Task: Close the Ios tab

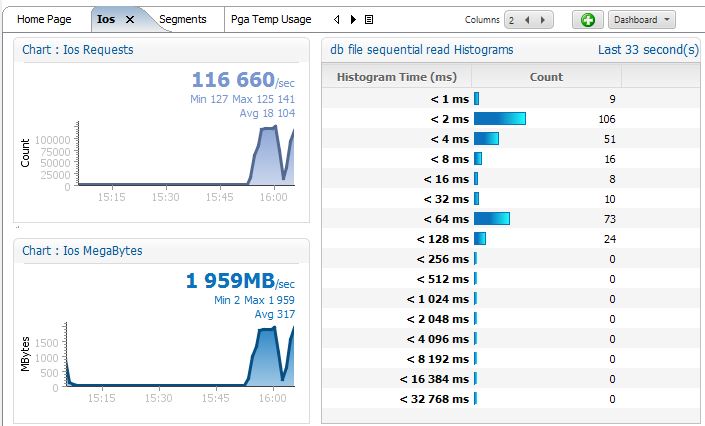Action: pyautogui.click(x=129, y=19)
